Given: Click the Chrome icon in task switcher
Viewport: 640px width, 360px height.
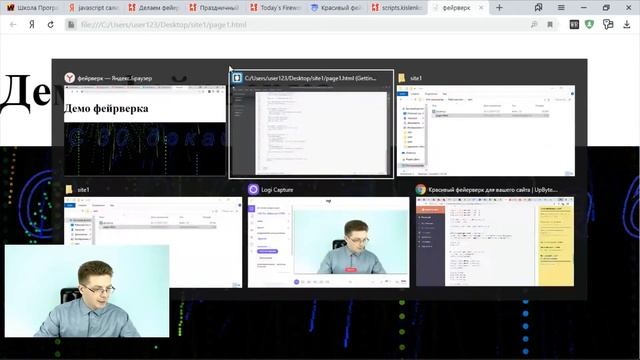Looking at the screenshot, I should coord(421,189).
